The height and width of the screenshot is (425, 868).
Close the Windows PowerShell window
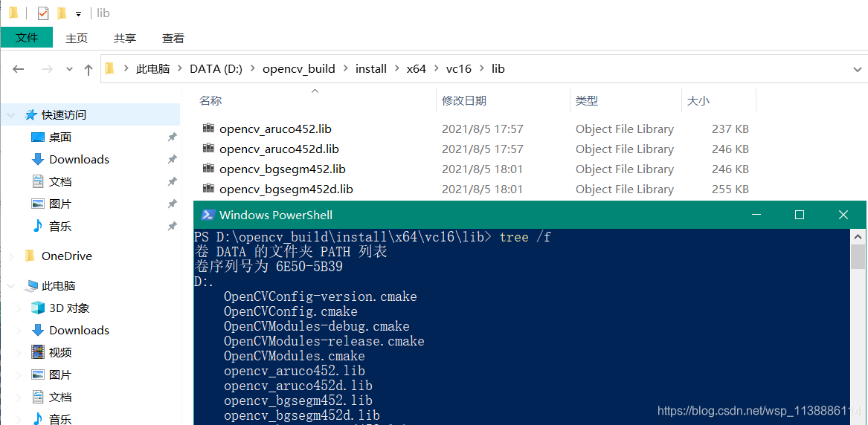(x=843, y=215)
